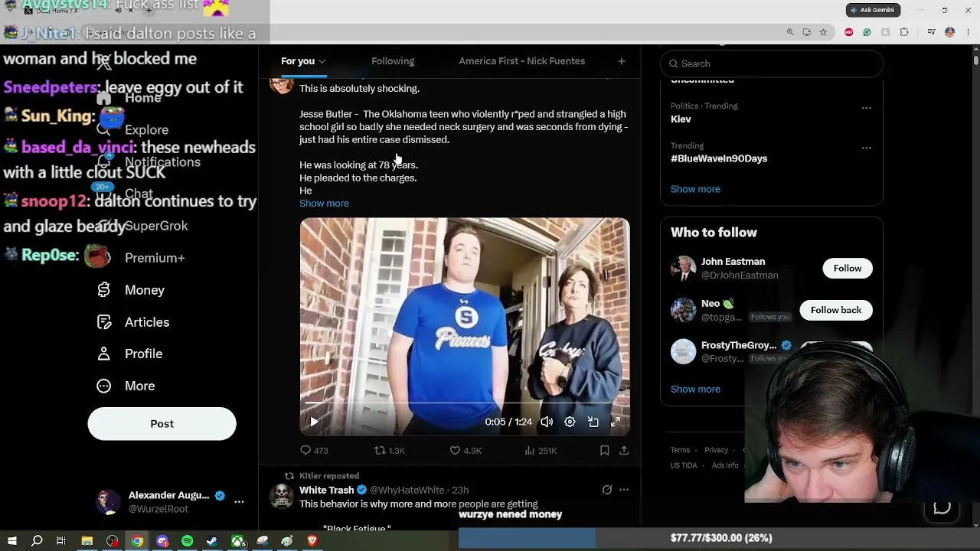Open account menu dots beside Alexander August
Screen dimensions: 980x551
tap(239, 502)
